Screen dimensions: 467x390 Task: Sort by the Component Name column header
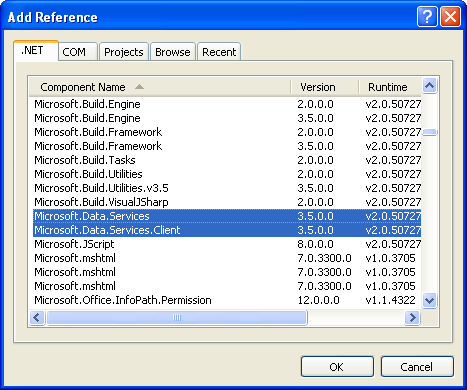click(x=160, y=87)
